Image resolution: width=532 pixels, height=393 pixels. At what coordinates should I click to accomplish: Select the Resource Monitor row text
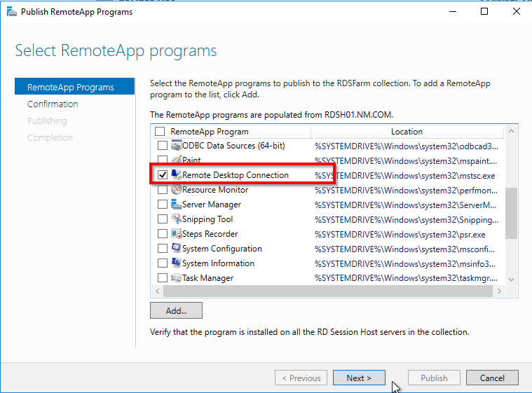215,190
